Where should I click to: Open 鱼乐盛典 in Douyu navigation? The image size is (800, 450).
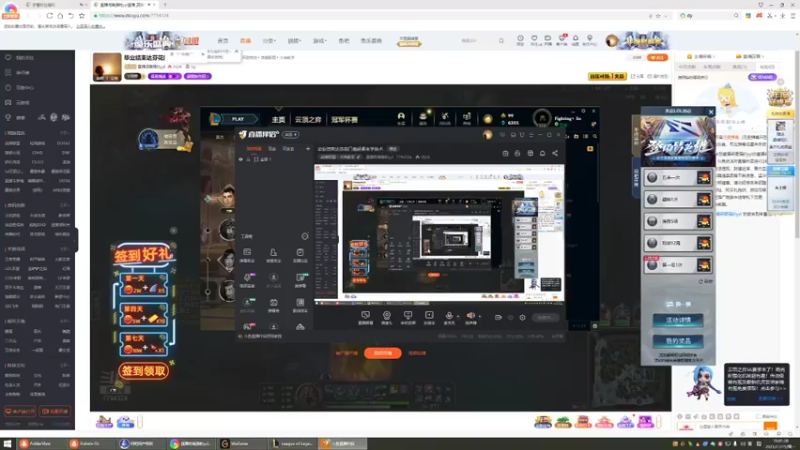(371, 41)
